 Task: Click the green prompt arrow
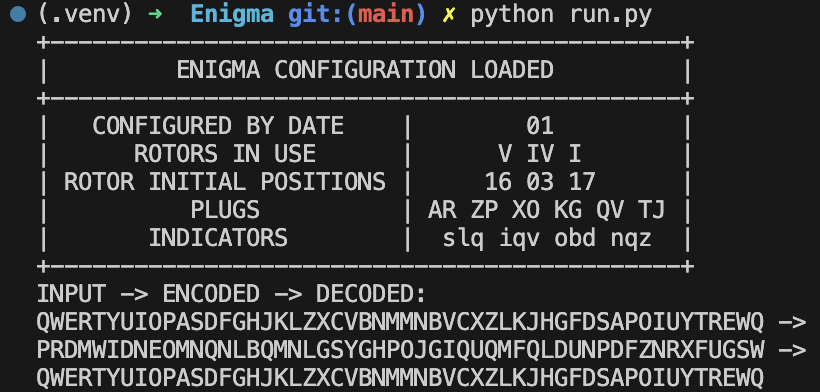155,14
